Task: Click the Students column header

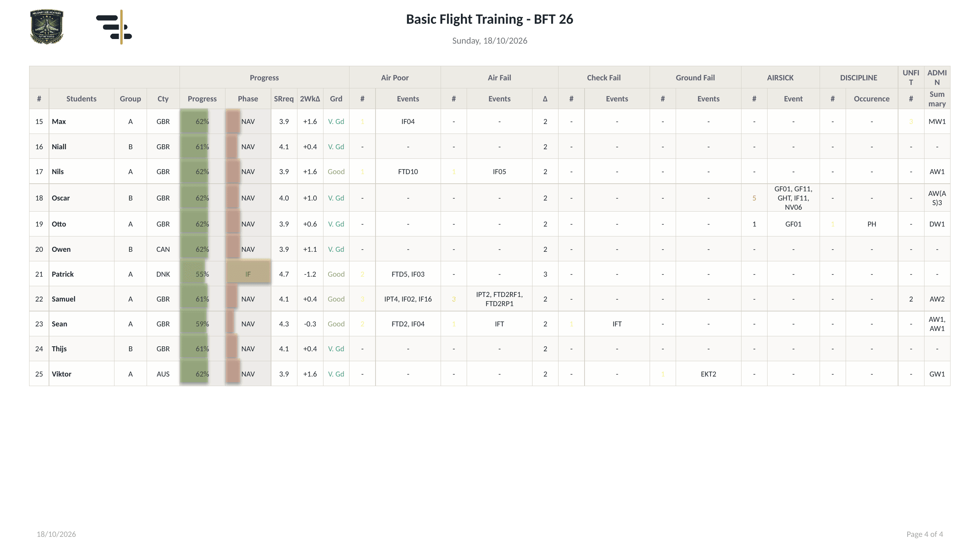Action: [x=81, y=99]
